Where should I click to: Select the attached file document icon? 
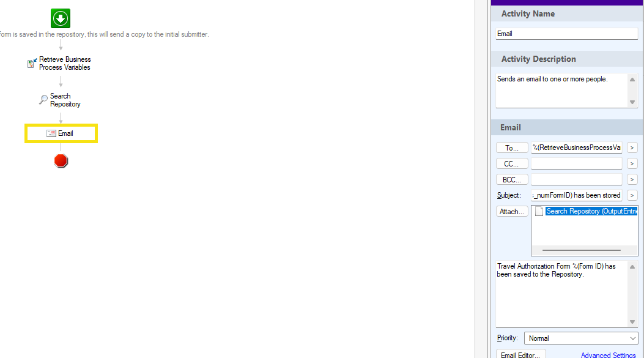pos(539,211)
